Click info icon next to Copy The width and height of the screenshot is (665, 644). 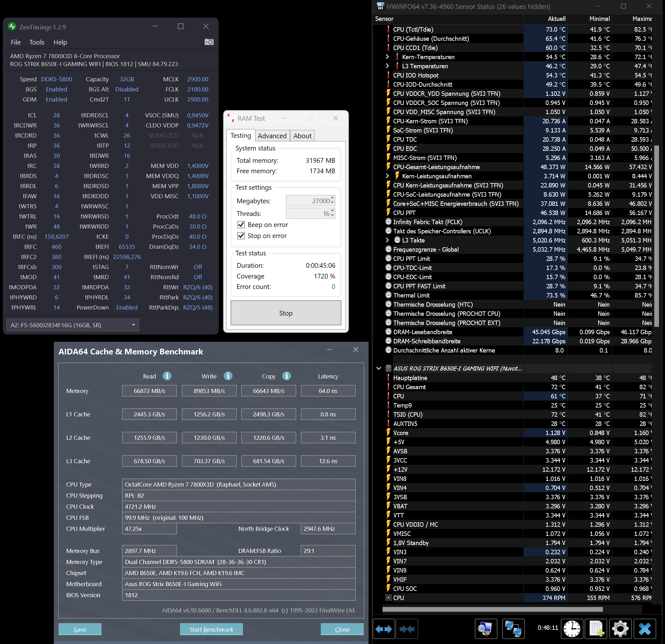[287, 376]
